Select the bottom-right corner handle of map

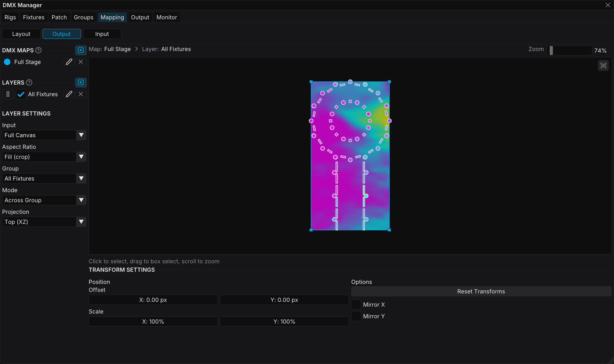pyautogui.click(x=389, y=230)
